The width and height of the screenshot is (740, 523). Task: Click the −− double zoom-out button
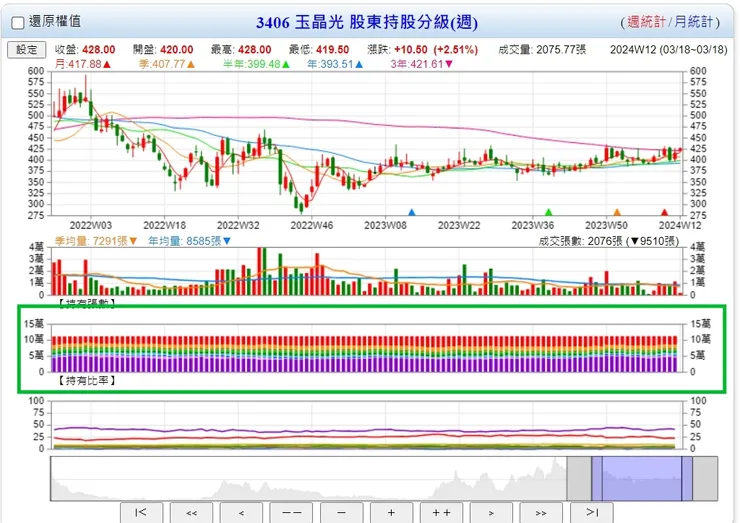click(291, 513)
